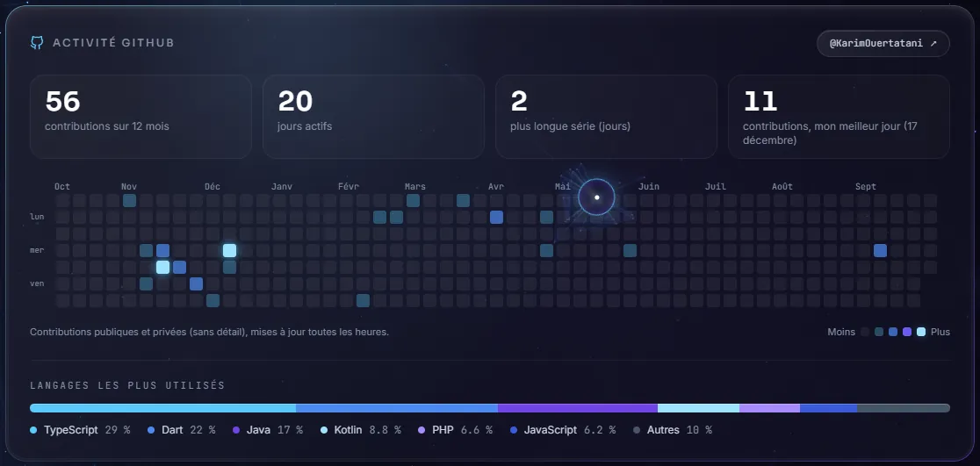Click the Dart color dot in the legend
This screenshot has height=466, width=980.
click(x=151, y=430)
